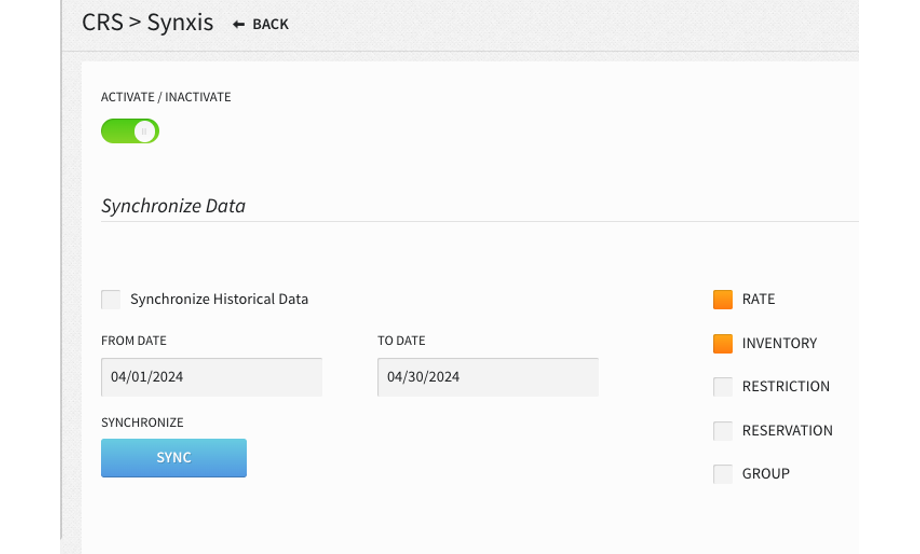Enable the RESTRICTION checkbox
920x554 pixels.
723,387
